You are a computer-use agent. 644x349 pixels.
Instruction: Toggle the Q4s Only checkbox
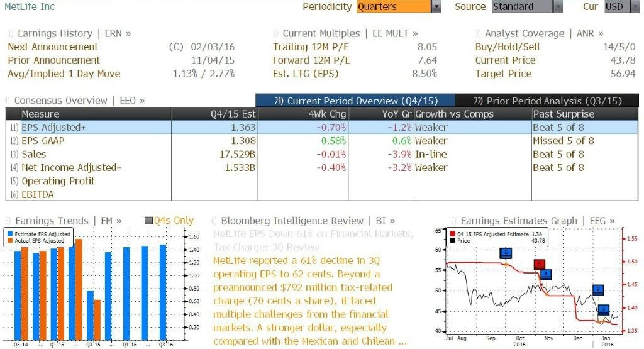[148, 221]
